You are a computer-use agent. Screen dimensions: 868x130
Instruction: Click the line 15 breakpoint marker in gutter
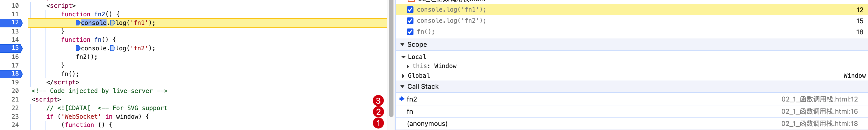(x=11, y=48)
